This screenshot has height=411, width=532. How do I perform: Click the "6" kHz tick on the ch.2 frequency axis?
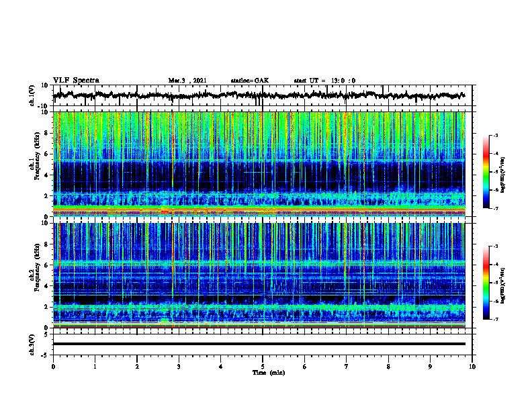pos(48,265)
